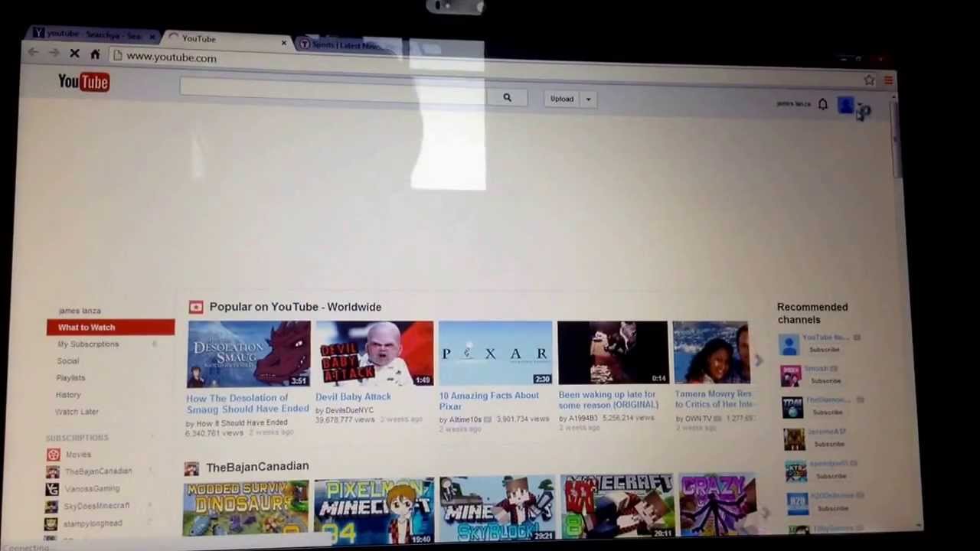Open the Upload dropdown arrow
The height and width of the screenshot is (551, 980).
[x=588, y=99]
